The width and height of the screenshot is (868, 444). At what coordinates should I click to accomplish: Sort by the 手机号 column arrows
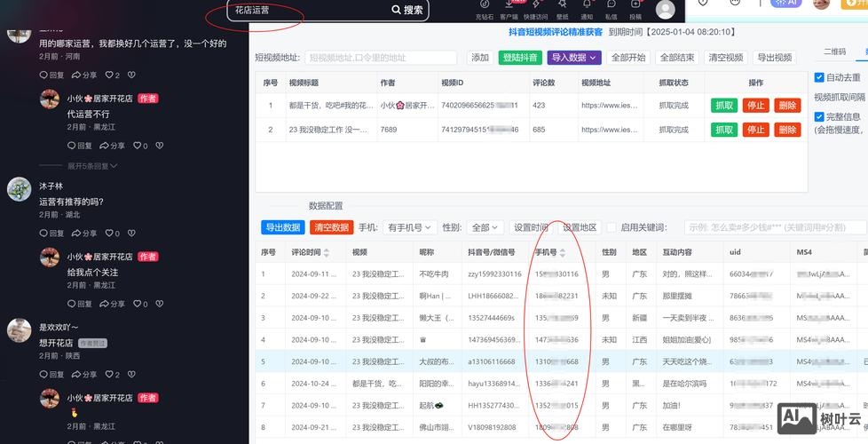pos(563,252)
